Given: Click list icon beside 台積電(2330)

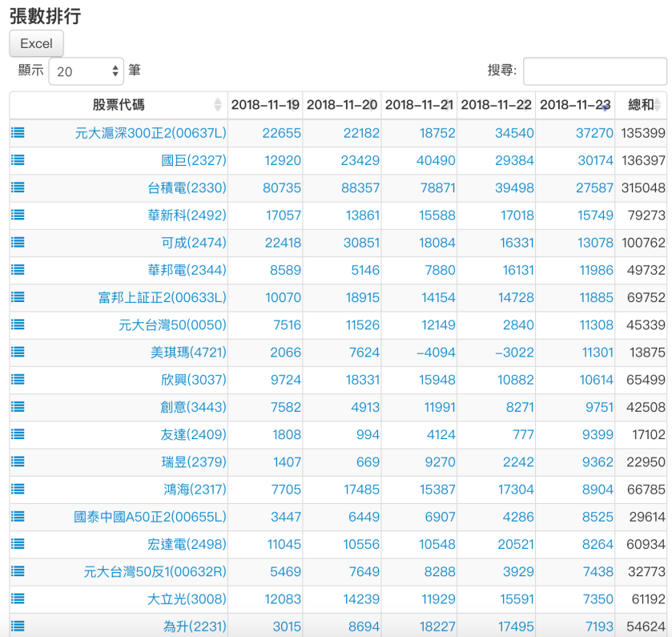Looking at the screenshot, I should [x=18, y=187].
